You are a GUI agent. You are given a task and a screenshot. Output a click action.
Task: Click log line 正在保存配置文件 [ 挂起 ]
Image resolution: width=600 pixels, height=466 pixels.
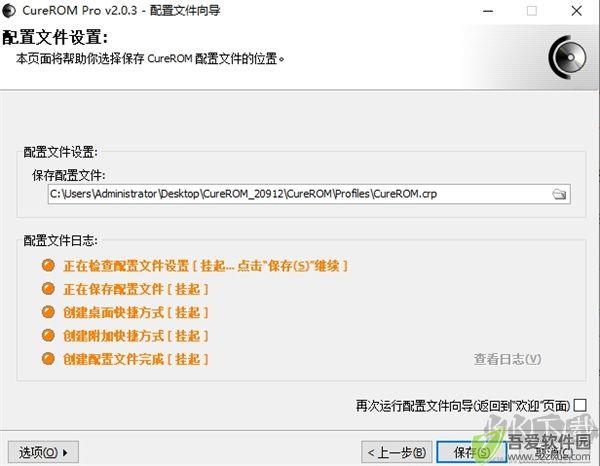[x=135, y=289]
